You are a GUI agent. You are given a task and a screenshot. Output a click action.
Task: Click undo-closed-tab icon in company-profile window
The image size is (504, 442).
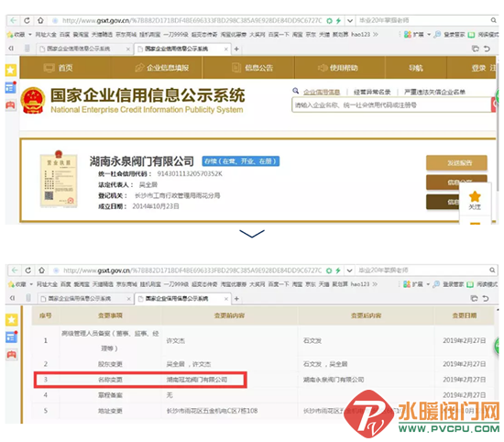487,49
